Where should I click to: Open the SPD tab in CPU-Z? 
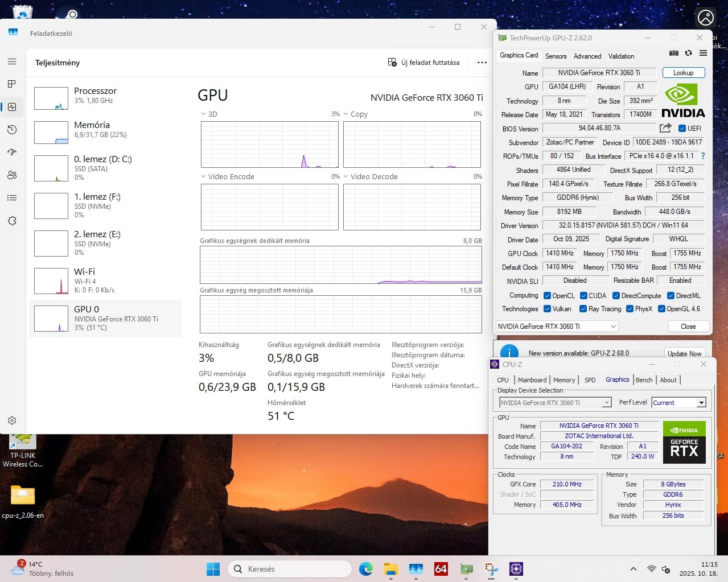click(x=590, y=380)
